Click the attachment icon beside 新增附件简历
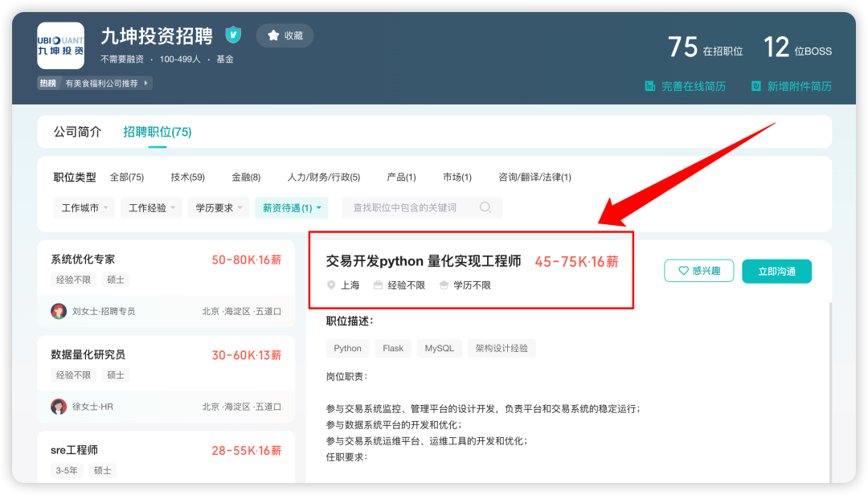The height and width of the screenshot is (495, 868). coord(755,86)
